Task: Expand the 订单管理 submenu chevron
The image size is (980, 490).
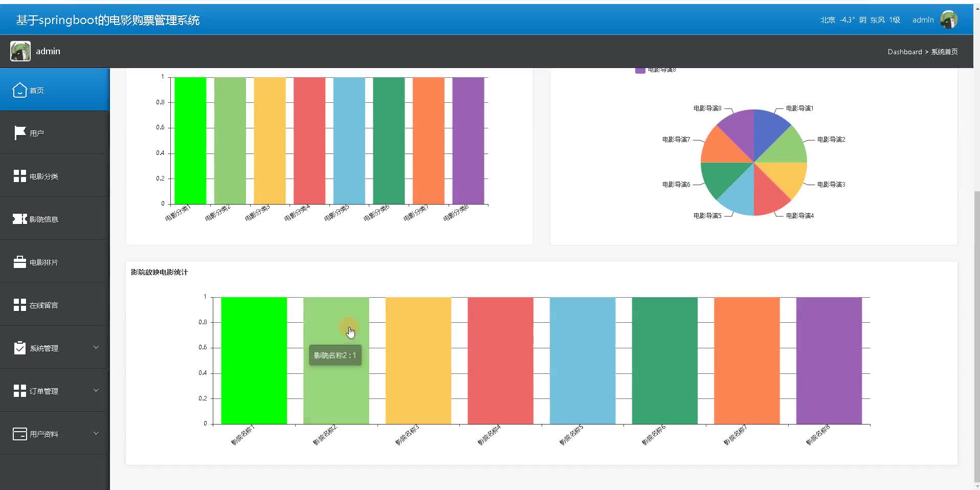Action: 96,390
